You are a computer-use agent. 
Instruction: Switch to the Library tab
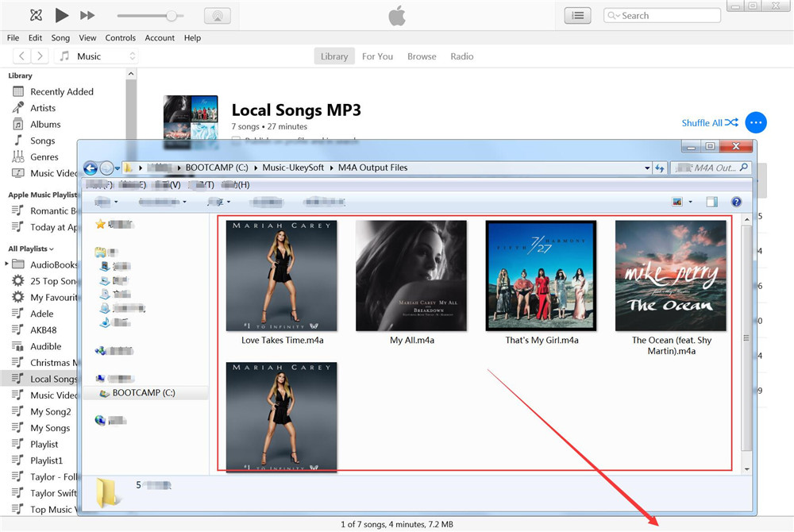tap(334, 56)
